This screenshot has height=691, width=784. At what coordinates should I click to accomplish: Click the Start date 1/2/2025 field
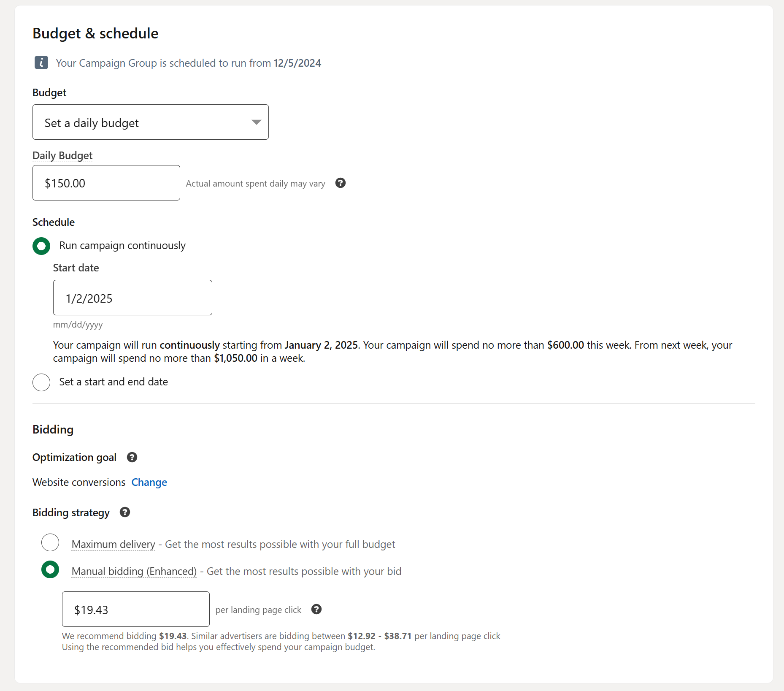132,298
